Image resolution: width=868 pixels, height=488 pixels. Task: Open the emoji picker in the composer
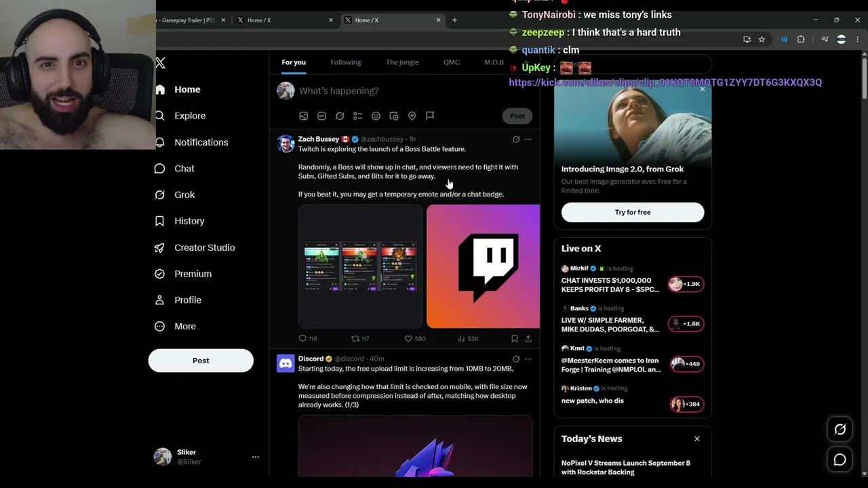(x=376, y=116)
